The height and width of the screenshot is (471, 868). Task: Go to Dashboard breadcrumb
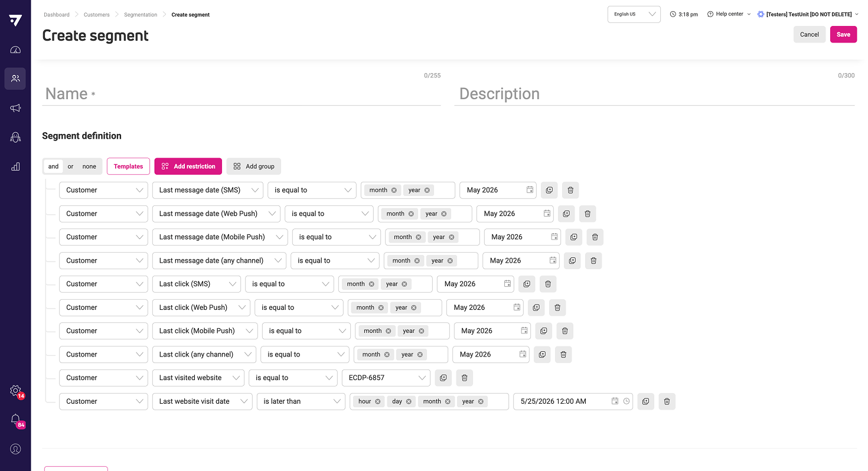[x=57, y=15]
